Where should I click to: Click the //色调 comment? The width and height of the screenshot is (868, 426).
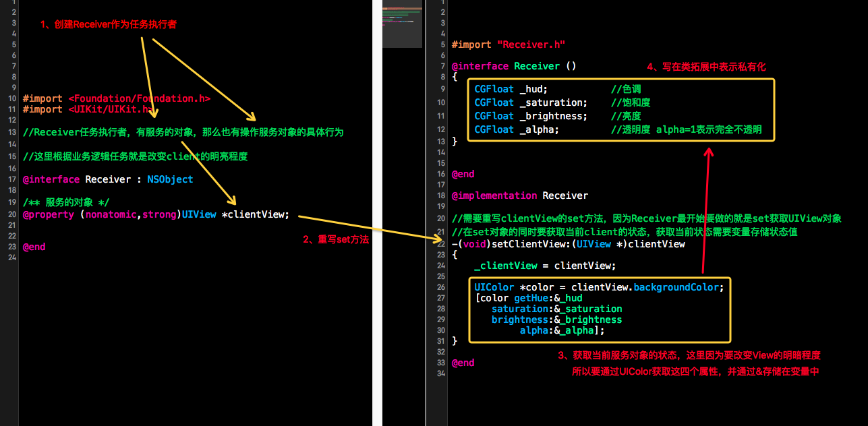point(626,89)
